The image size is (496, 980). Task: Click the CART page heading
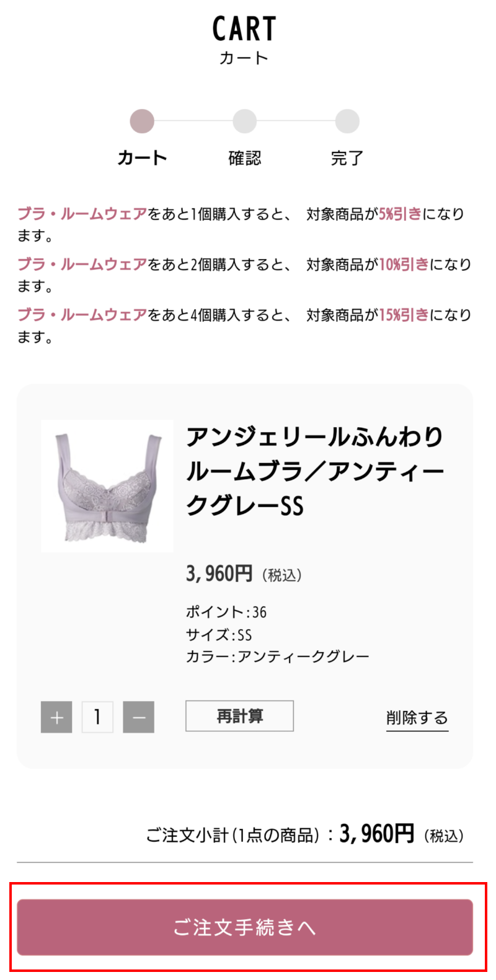pyautogui.click(x=244, y=29)
